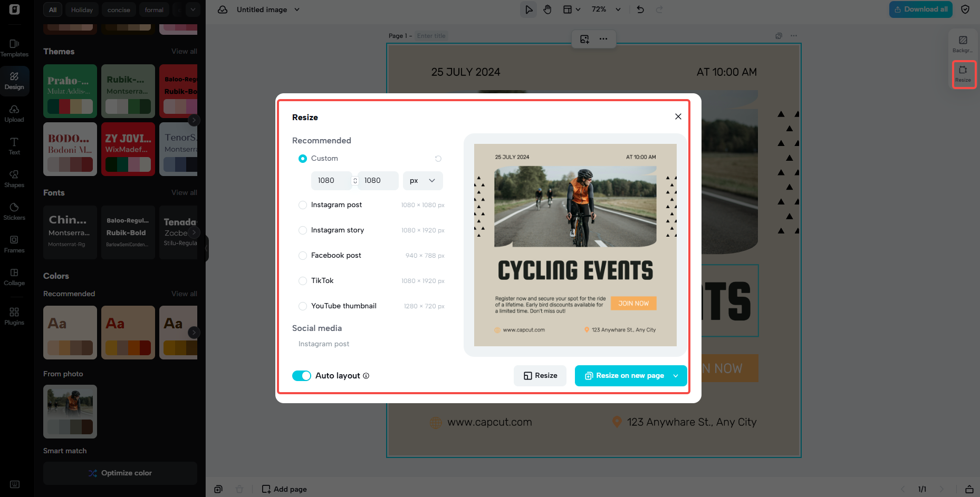Screen dimensions: 980x497
Task: Click the custom height input field
Action: (378, 180)
